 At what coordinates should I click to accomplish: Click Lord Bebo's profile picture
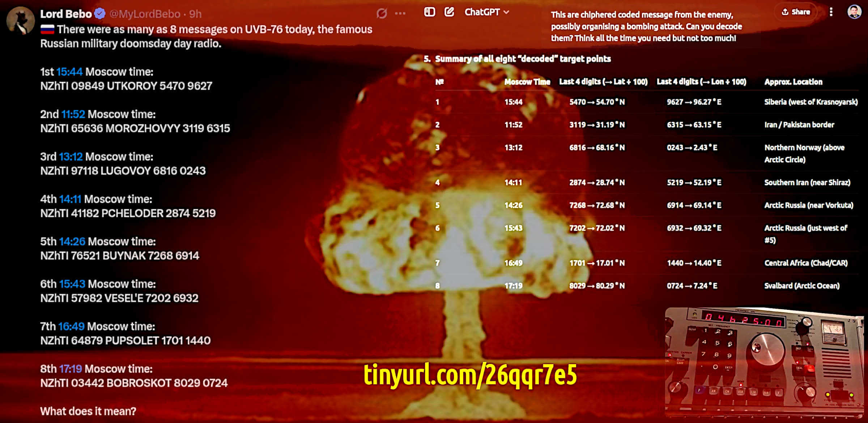pos(20,20)
